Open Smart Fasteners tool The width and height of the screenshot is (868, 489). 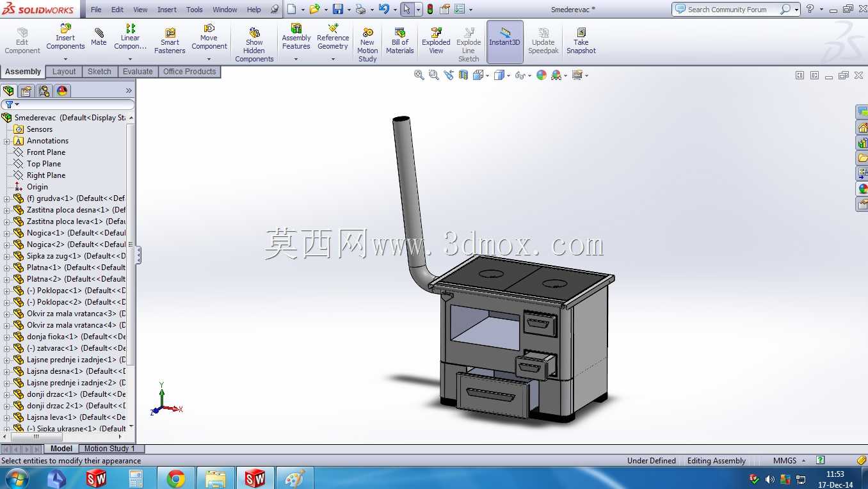170,41
